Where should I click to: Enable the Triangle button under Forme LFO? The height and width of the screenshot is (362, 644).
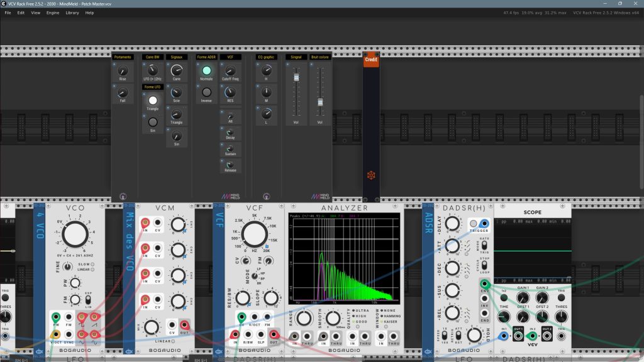[153, 100]
